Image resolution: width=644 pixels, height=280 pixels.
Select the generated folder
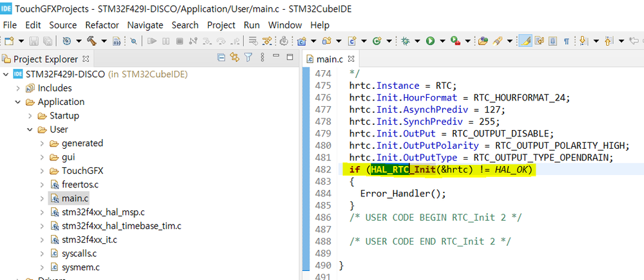tap(82, 143)
